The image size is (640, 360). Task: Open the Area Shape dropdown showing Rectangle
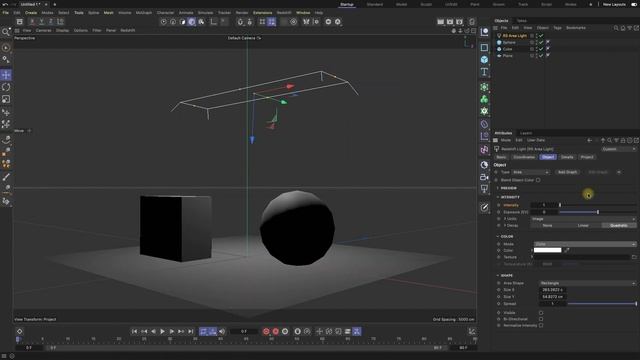coord(588,283)
